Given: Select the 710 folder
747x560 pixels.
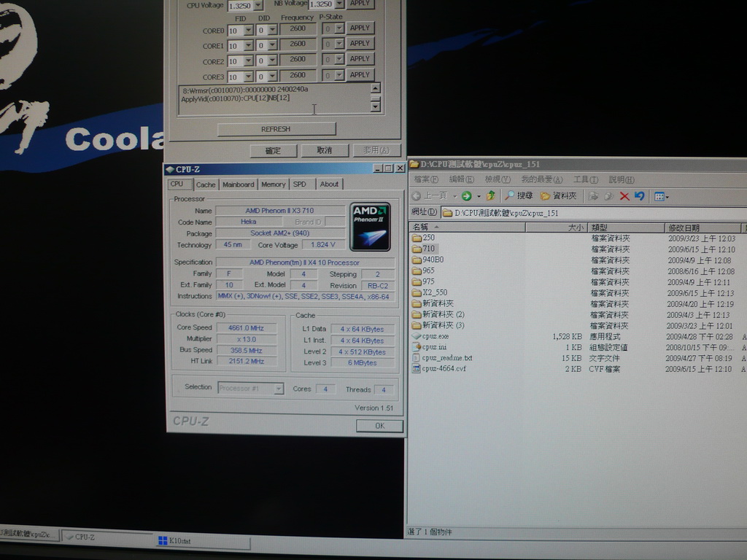Looking at the screenshot, I should tap(423, 249).
